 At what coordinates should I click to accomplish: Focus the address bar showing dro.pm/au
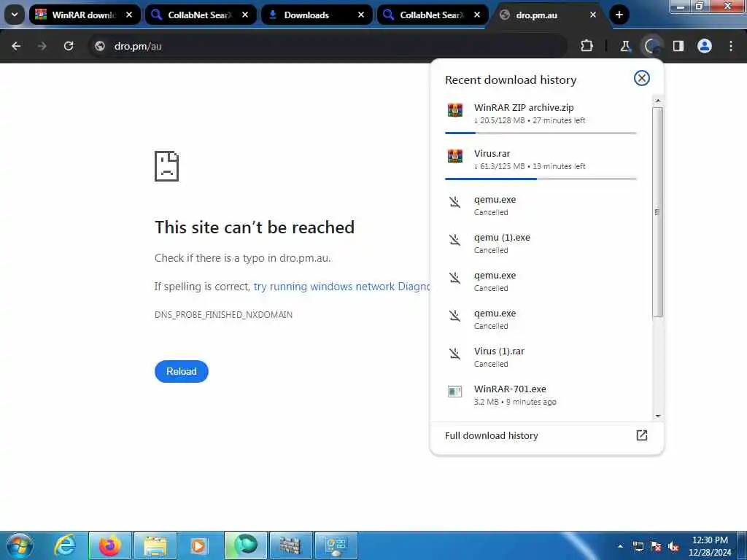[328, 46]
